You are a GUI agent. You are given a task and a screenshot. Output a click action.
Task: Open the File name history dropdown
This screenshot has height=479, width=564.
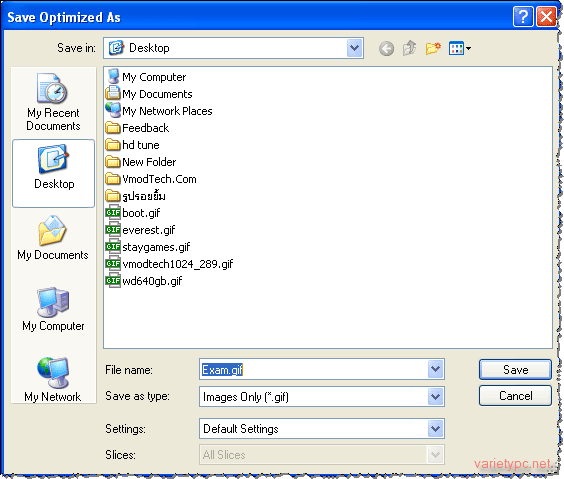point(435,369)
